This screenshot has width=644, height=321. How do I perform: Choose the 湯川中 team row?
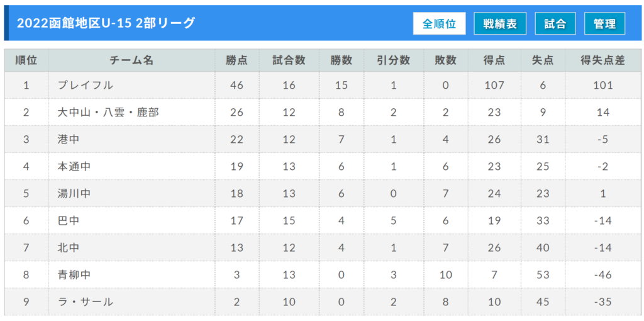click(323, 193)
